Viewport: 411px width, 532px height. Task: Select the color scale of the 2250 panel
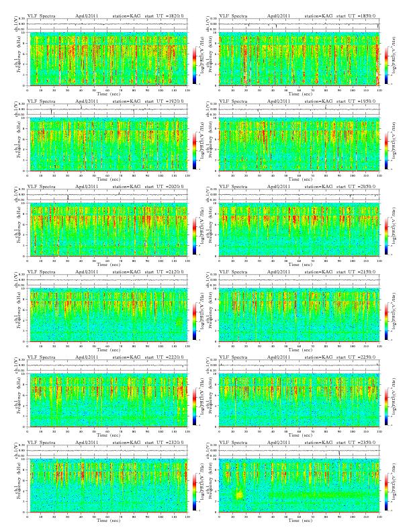point(386,406)
